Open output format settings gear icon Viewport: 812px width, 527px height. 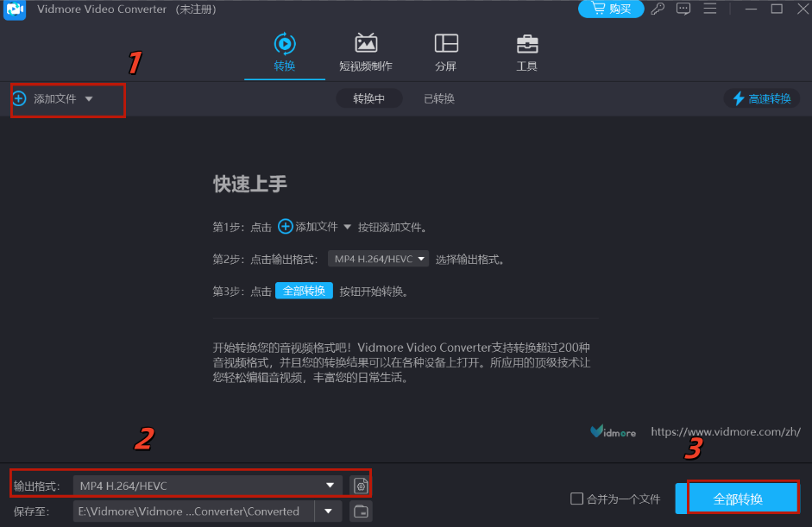pos(360,485)
